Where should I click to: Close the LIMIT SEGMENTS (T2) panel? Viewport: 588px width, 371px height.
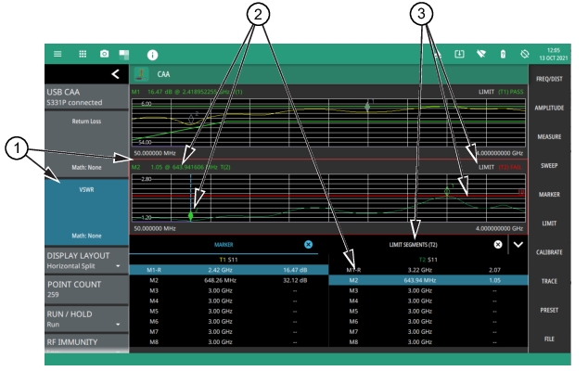[x=498, y=244]
